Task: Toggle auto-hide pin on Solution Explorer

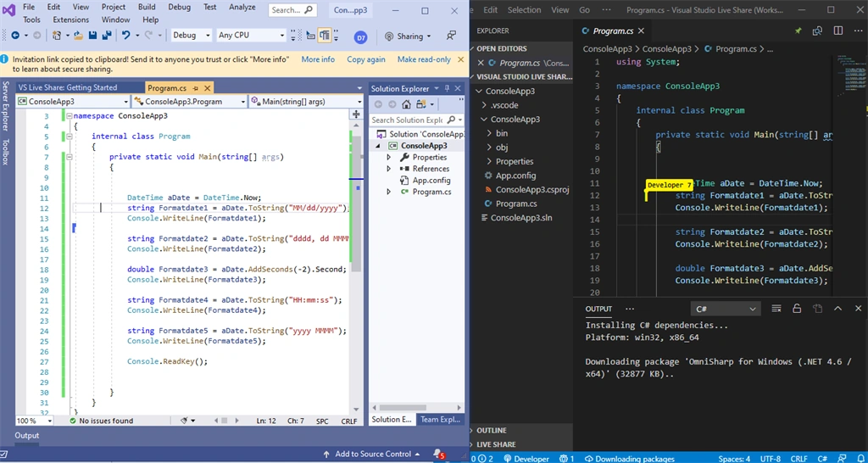Action: tap(448, 88)
